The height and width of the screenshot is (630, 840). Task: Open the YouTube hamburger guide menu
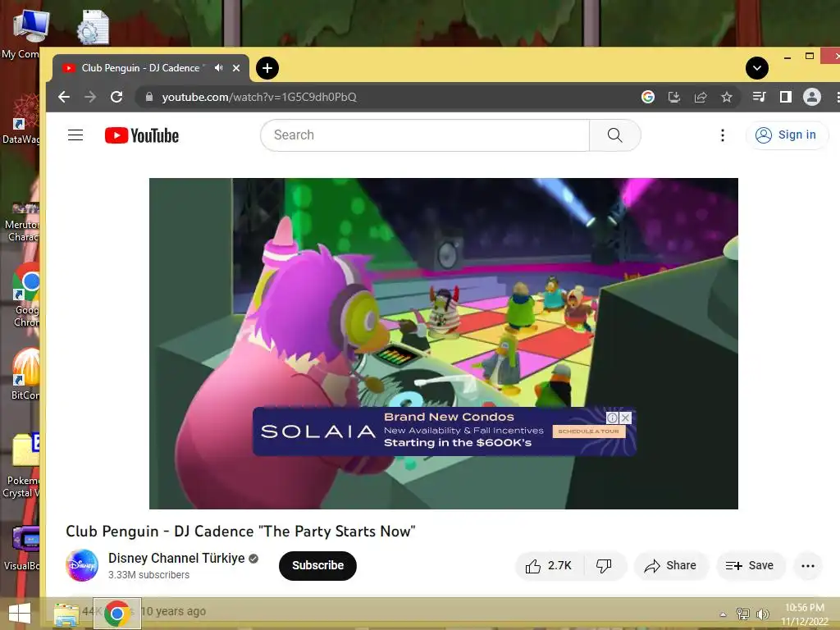75,135
